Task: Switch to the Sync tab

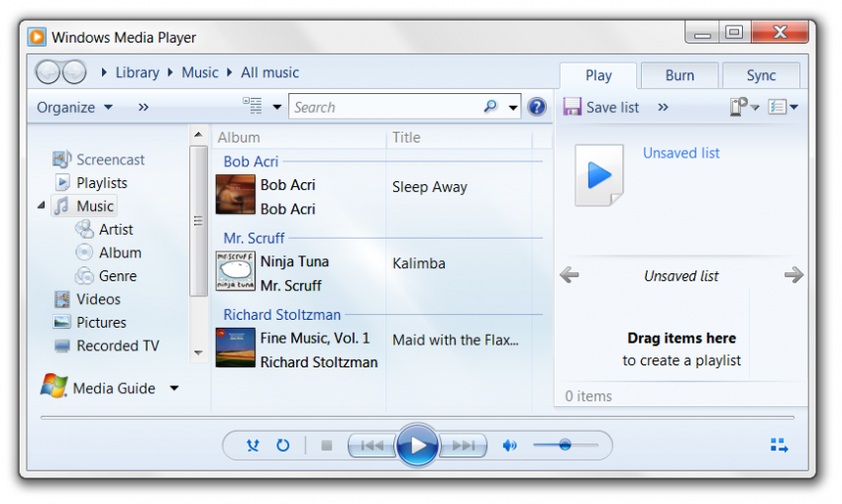Action: (x=761, y=75)
